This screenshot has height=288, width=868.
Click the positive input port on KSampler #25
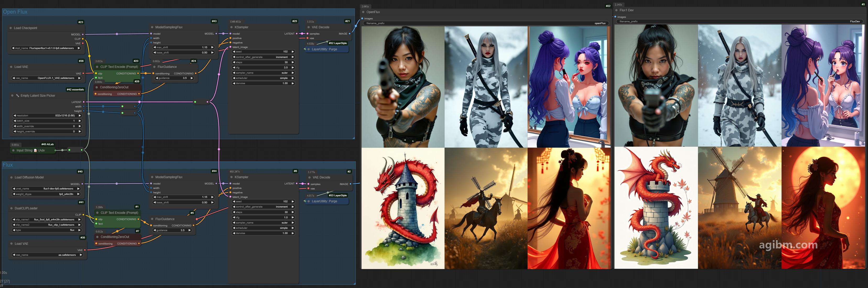(x=231, y=39)
